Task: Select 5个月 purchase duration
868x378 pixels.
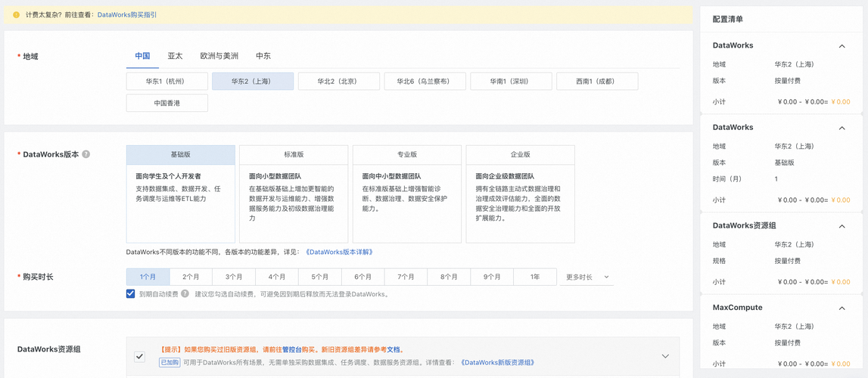Action: coord(320,277)
